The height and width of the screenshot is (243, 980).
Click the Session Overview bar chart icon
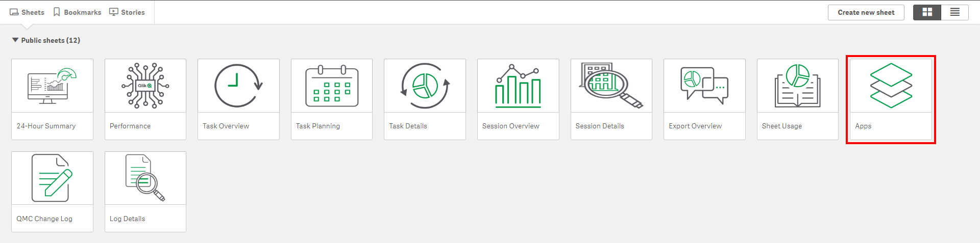pyautogui.click(x=518, y=86)
